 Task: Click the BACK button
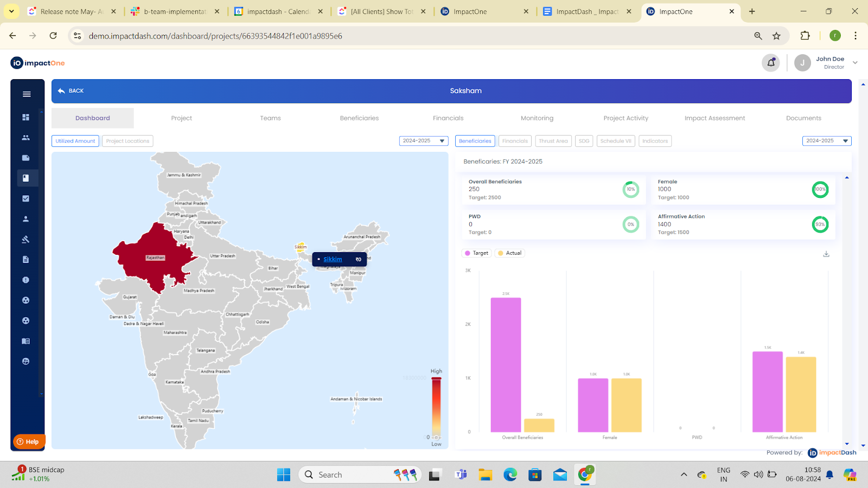tap(71, 91)
